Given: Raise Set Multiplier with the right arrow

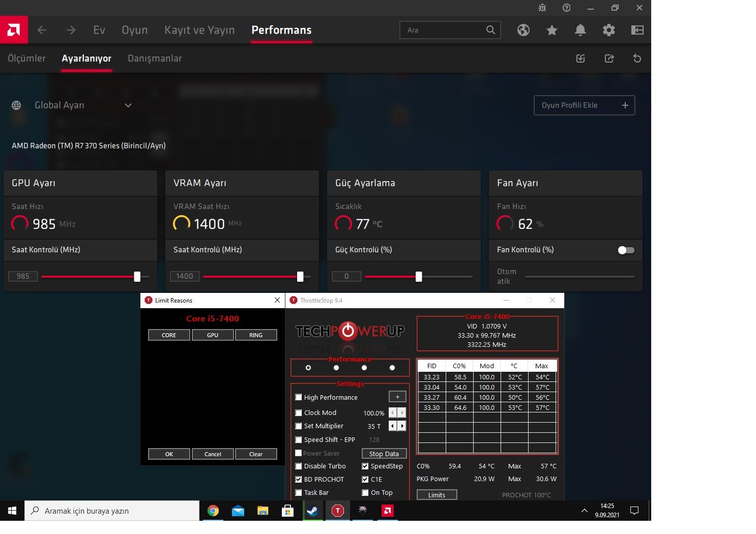Looking at the screenshot, I should coord(402,426).
